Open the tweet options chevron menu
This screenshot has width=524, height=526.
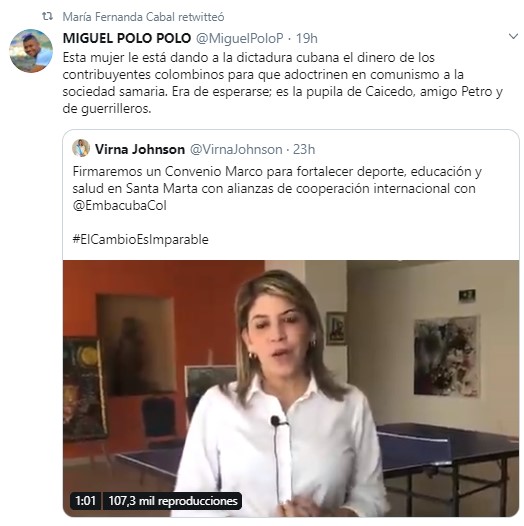point(513,37)
